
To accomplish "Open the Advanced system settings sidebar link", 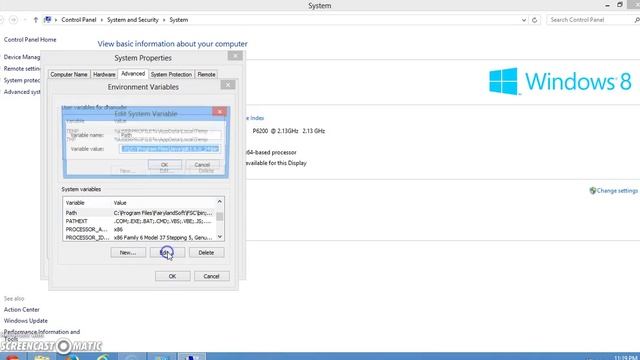I will point(22,92).
